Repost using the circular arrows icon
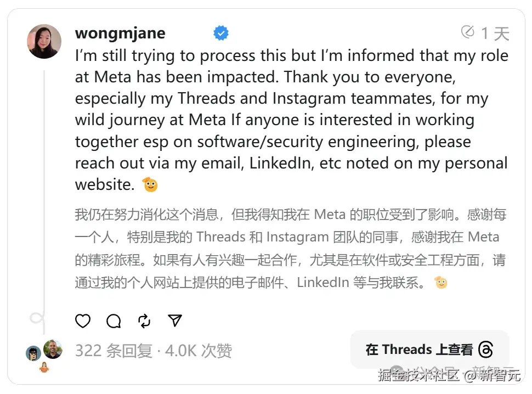 click(144, 321)
